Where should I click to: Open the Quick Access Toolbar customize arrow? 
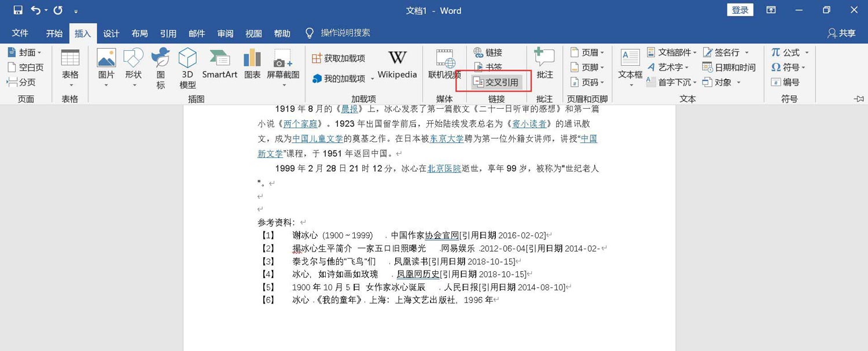(76, 11)
